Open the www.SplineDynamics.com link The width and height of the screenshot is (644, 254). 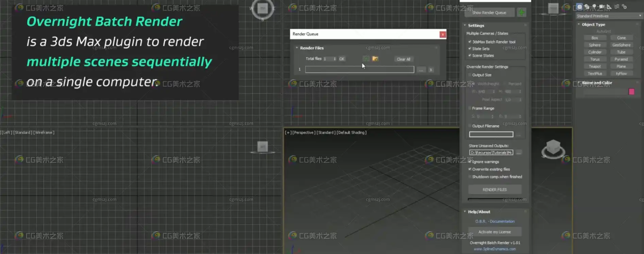495,249
